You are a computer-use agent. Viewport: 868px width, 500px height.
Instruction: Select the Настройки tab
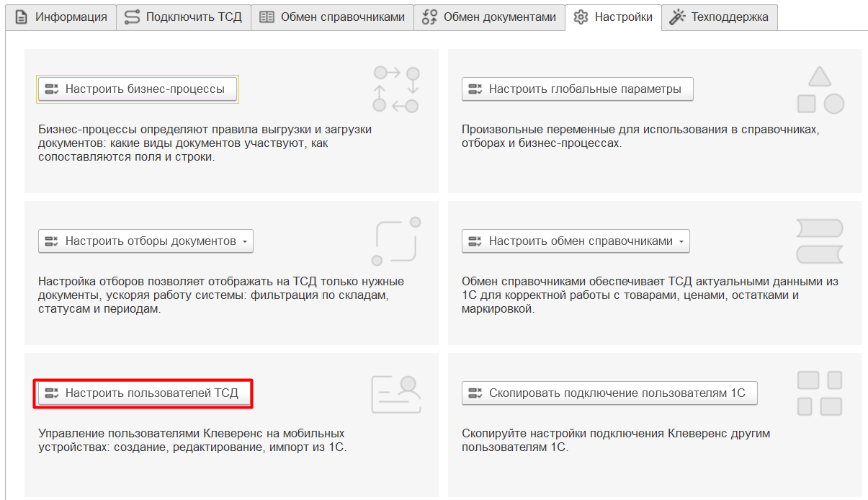613,17
